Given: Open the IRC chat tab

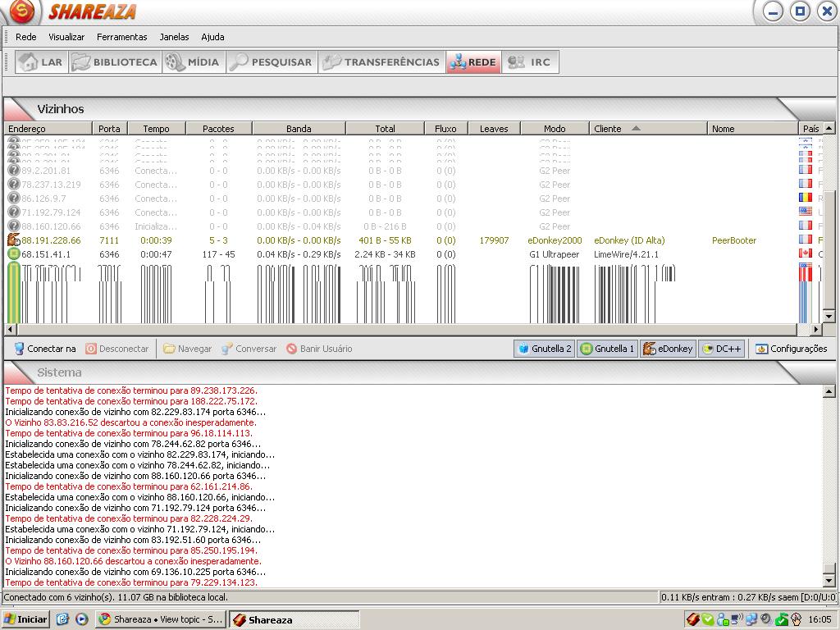Looking at the screenshot, I should 530,62.
